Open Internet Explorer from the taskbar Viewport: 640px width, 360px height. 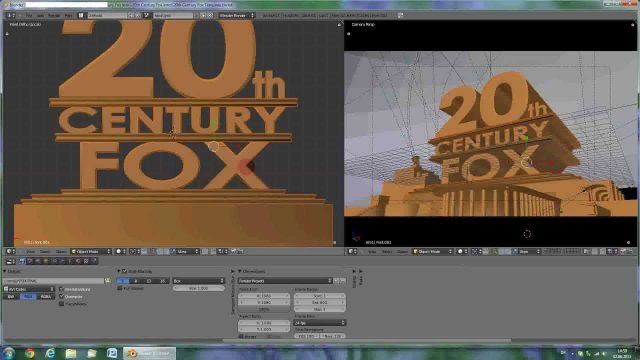point(50,353)
